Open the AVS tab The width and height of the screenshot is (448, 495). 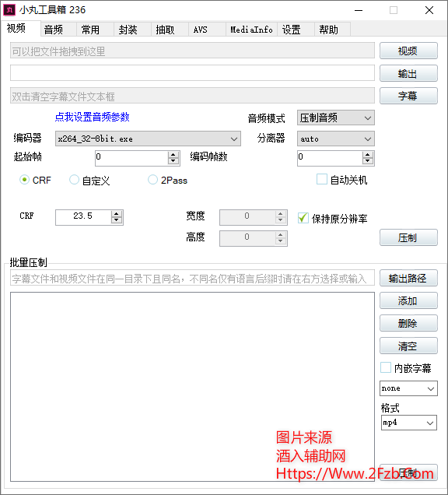(207, 30)
